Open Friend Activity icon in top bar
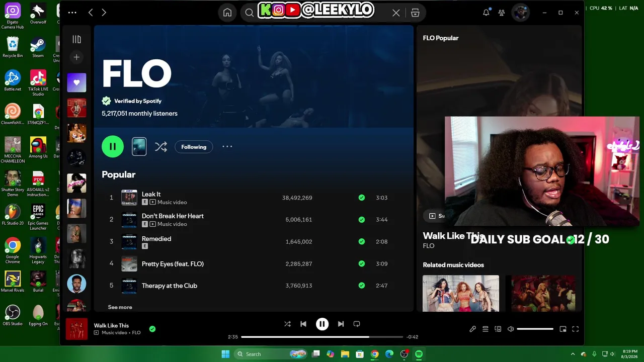Screen dimensions: 644x362 (x=502, y=13)
